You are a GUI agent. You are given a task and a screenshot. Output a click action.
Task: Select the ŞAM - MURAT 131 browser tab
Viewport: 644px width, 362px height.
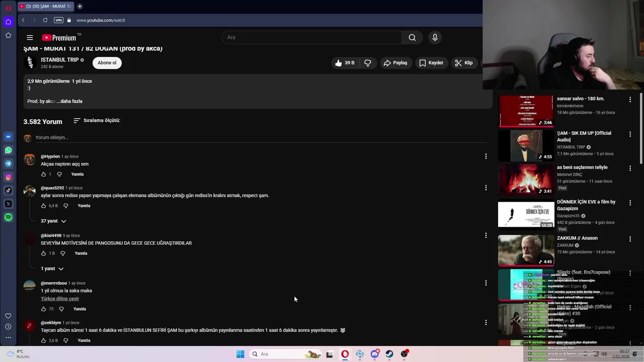45,6
